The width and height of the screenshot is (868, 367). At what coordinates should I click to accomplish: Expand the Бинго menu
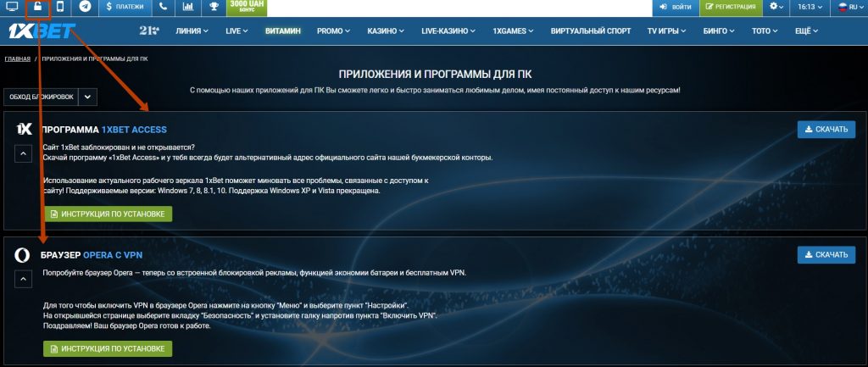coord(719,31)
